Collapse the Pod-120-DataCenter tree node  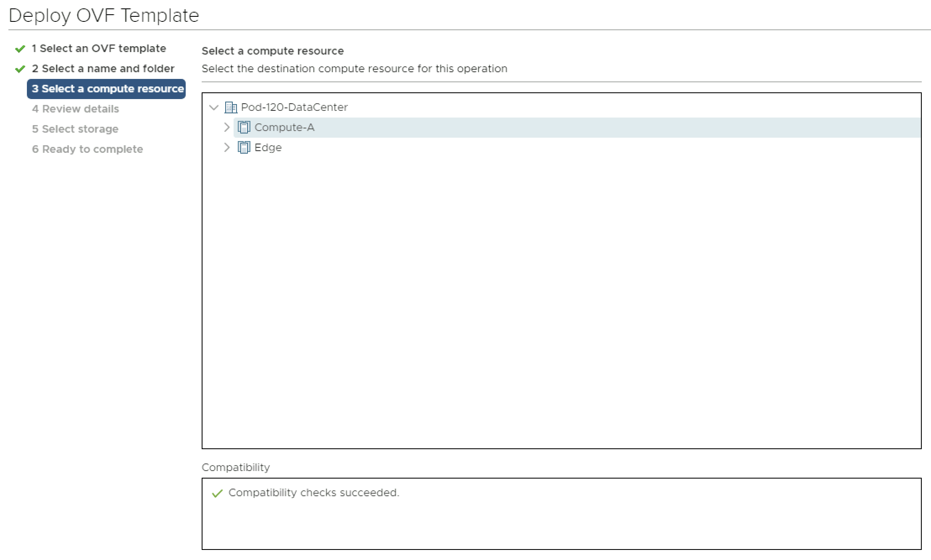214,107
